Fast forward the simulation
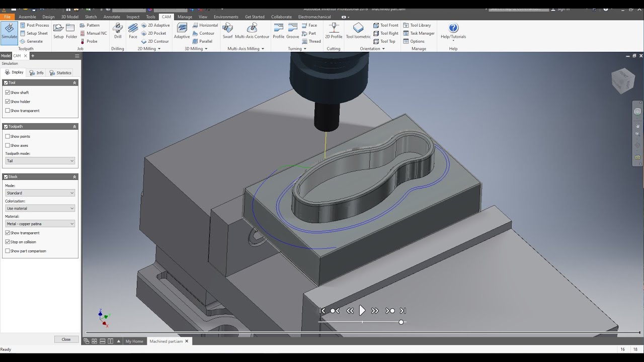The width and height of the screenshot is (644, 362). pos(375,311)
